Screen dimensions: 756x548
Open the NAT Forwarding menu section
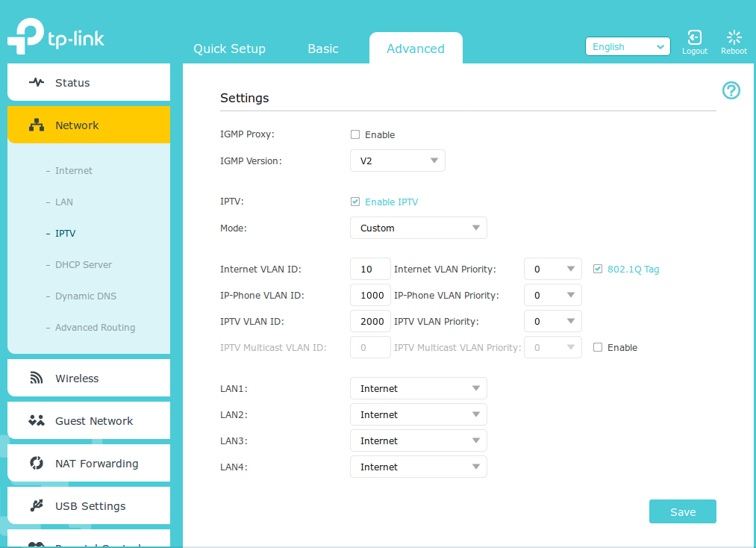(89, 463)
